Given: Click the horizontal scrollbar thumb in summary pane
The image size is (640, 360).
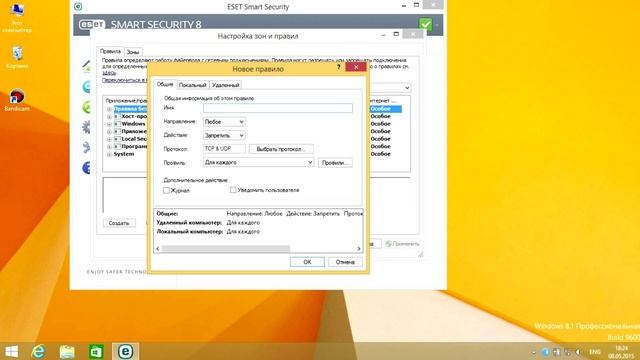Looking at the screenshot, I should (226, 249).
